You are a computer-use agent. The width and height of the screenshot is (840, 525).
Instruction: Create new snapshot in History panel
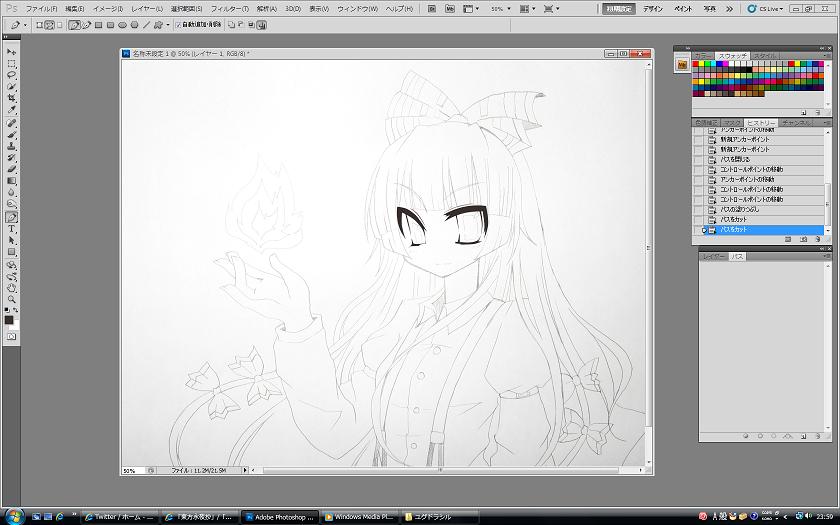coord(803,239)
